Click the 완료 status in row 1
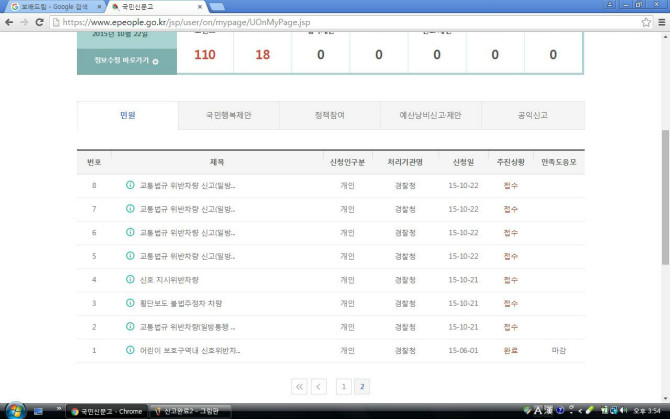Screen dimensions: 670x419 coord(511,350)
